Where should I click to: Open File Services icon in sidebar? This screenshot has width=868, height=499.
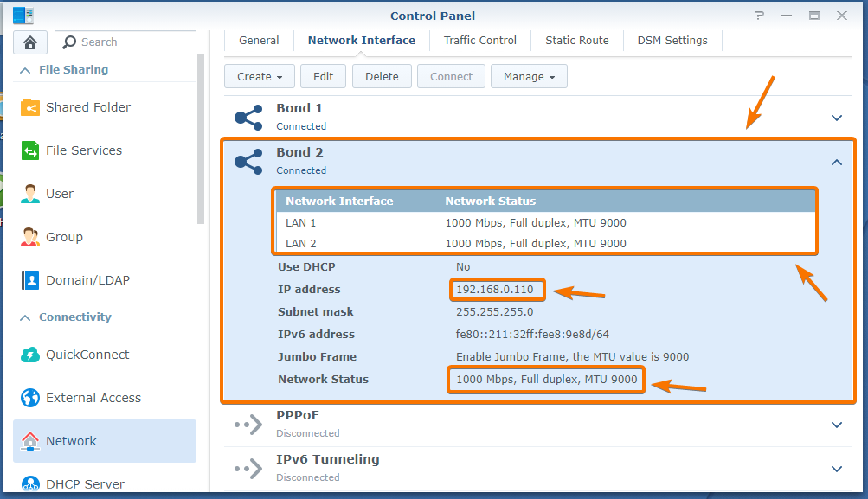pos(30,150)
